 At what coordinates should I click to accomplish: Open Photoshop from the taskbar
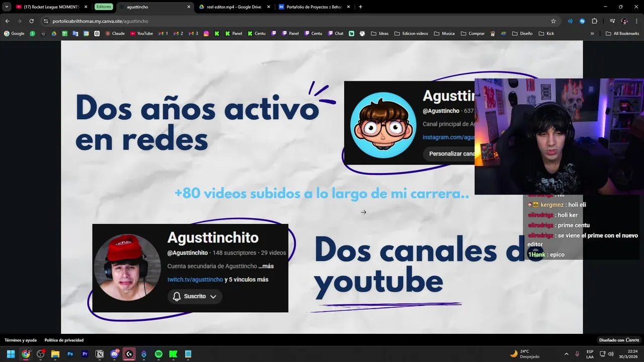[x=70, y=354]
